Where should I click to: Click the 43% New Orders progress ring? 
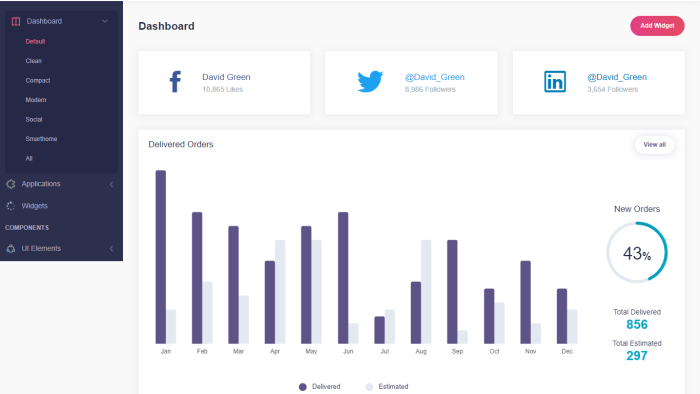point(637,253)
